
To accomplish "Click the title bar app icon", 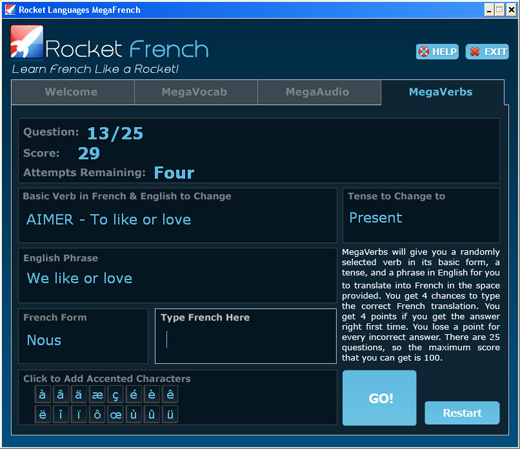I will click(x=10, y=10).
